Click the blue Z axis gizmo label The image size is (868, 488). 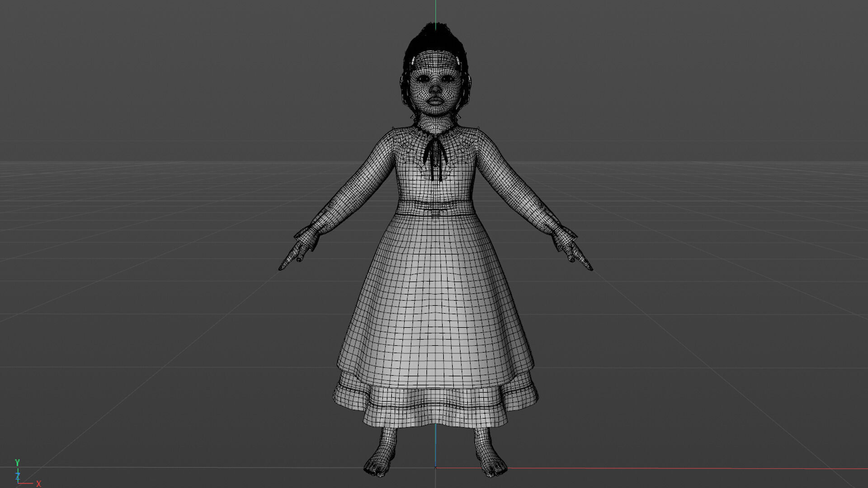click(x=18, y=476)
